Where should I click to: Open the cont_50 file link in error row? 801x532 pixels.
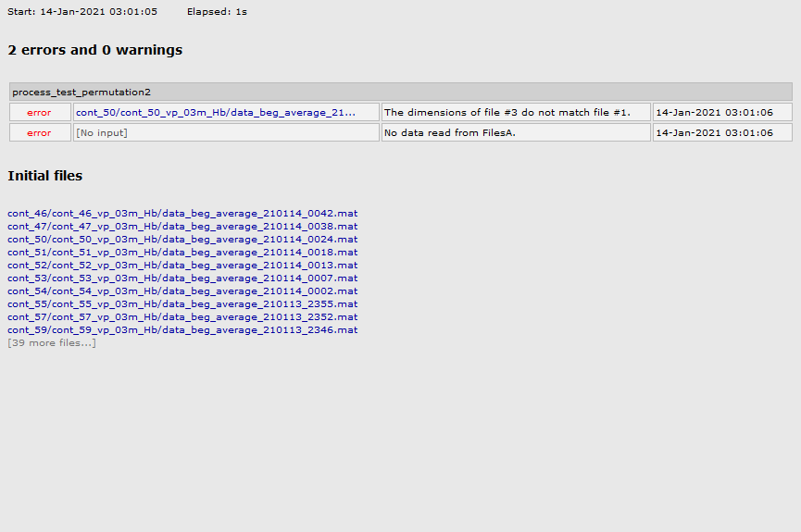[216, 112]
